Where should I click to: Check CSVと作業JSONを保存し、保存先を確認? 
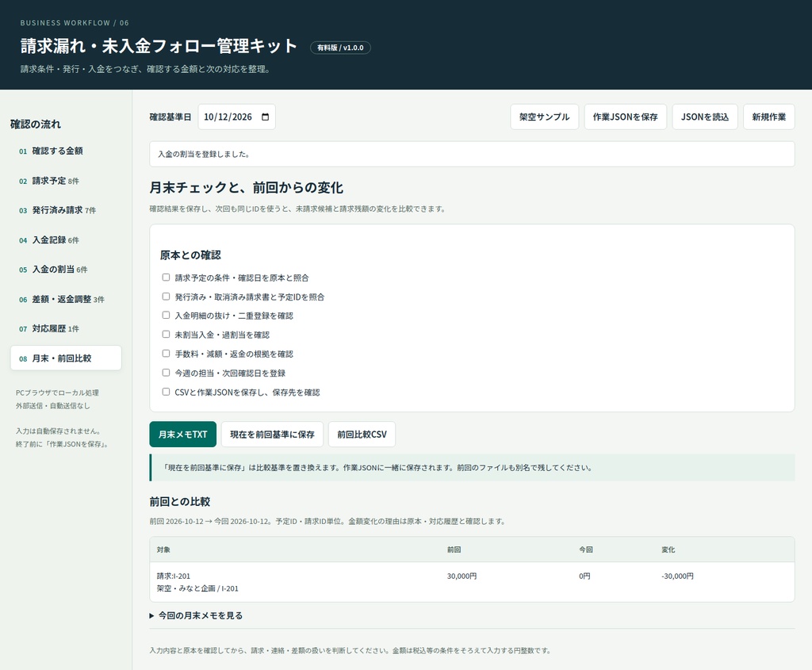click(166, 392)
